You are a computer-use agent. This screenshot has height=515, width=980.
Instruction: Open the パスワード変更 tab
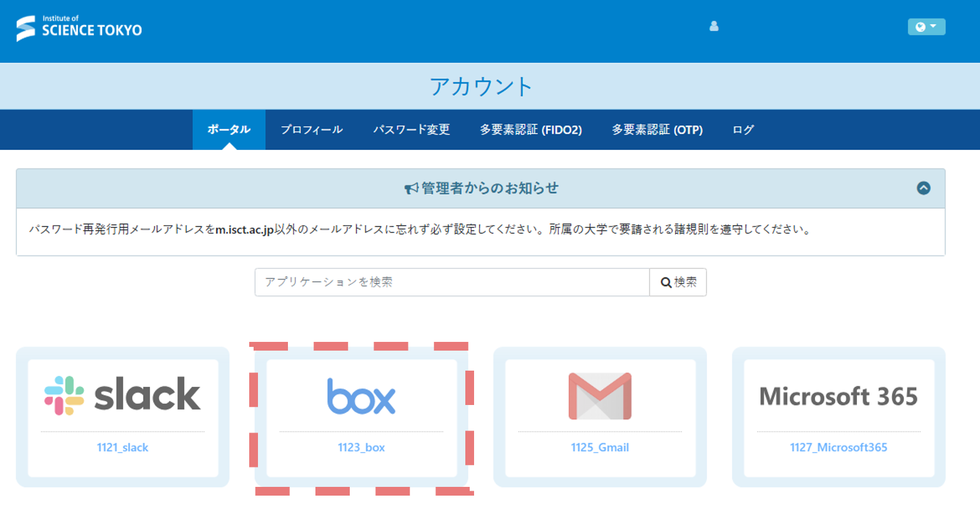412,129
